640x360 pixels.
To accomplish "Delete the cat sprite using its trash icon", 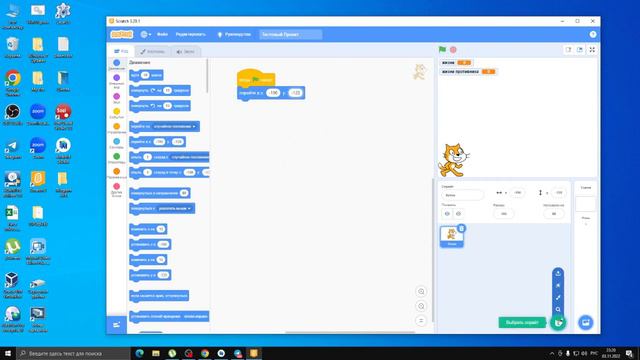I will [x=461, y=228].
